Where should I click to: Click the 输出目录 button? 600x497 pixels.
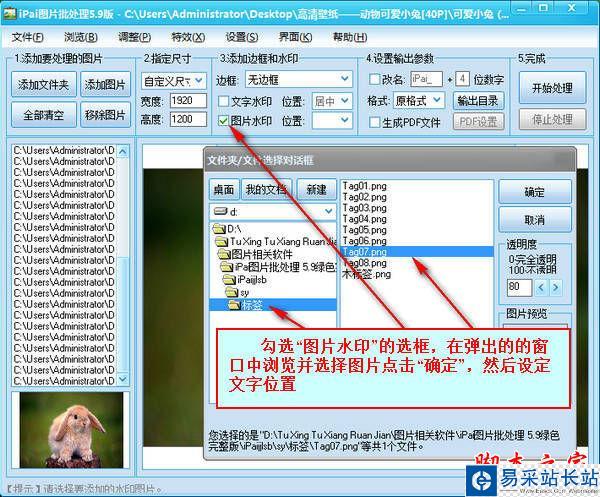tap(478, 101)
